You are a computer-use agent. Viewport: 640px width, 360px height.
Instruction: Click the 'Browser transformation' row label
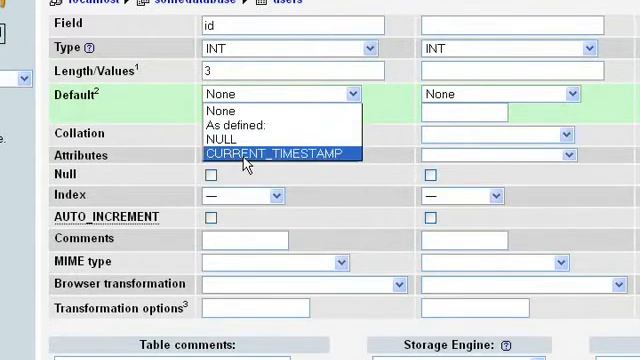120,284
